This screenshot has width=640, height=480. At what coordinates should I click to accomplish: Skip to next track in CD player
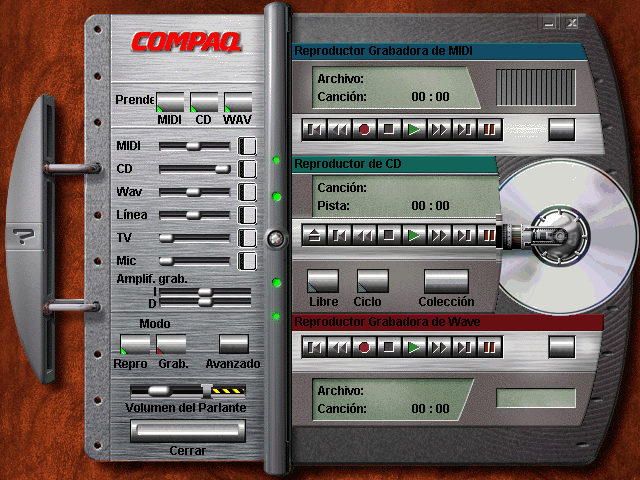(x=464, y=236)
